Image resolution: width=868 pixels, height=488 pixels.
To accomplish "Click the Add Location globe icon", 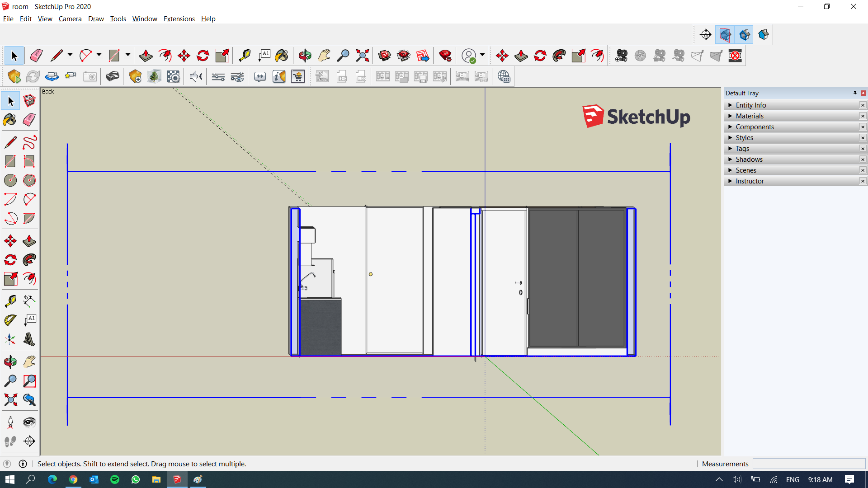I will point(505,76).
